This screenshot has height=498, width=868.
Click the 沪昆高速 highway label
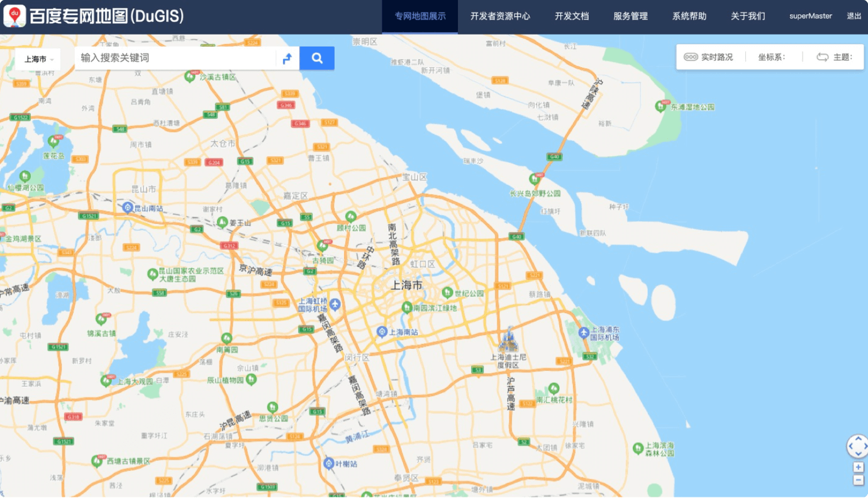click(x=235, y=421)
